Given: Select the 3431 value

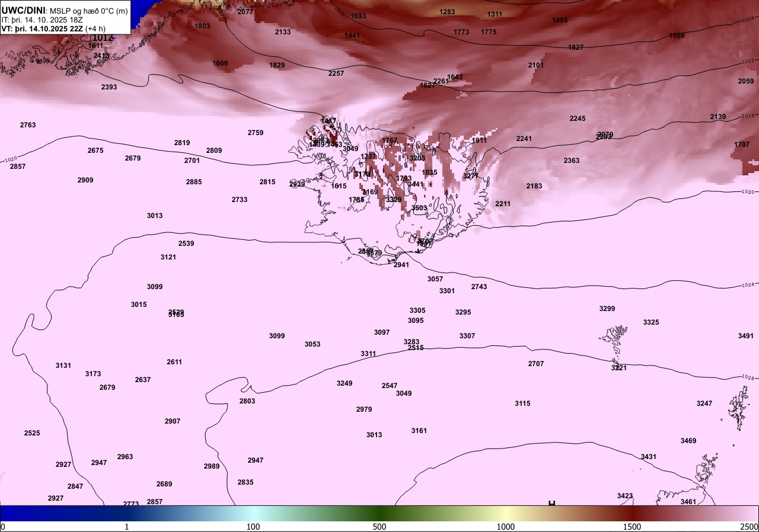Looking at the screenshot, I should tap(649, 457).
